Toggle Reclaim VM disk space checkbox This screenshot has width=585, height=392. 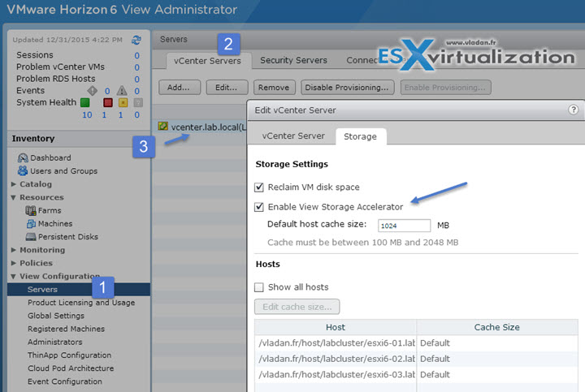pyautogui.click(x=259, y=187)
